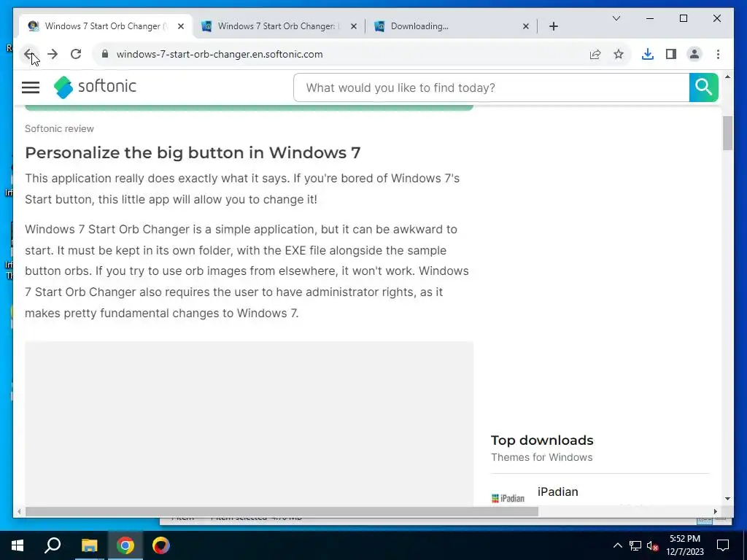Click the muted volume tray icon

[x=653, y=545]
